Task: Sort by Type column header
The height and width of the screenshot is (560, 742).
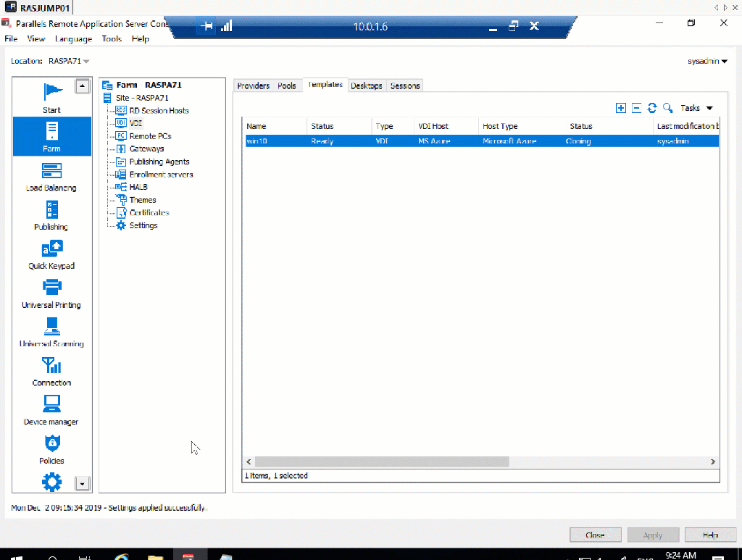Action: [x=392, y=126]
